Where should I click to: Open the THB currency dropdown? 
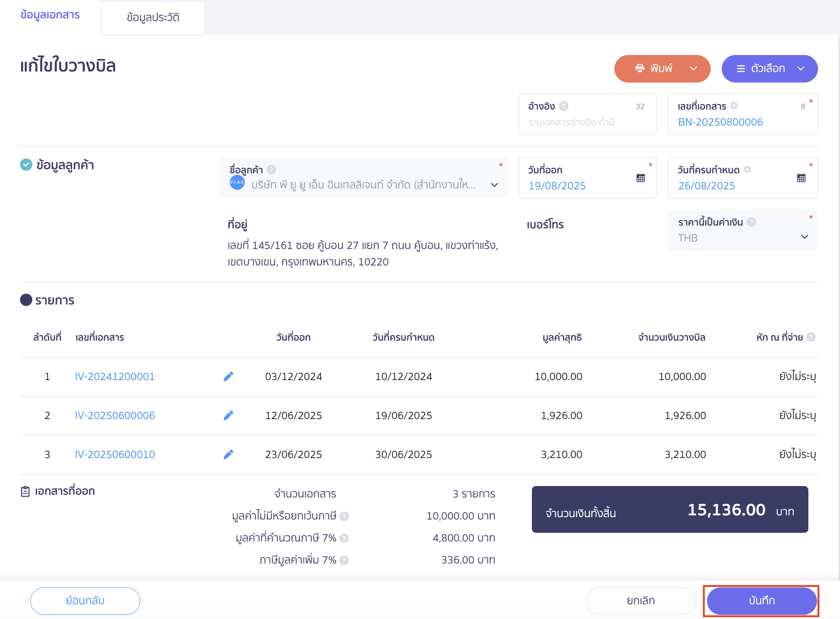pos(804,237)
